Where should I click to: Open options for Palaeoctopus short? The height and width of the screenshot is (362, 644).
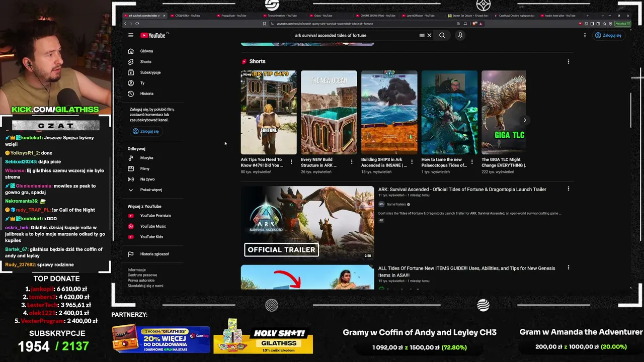click(x=472, y=162)
